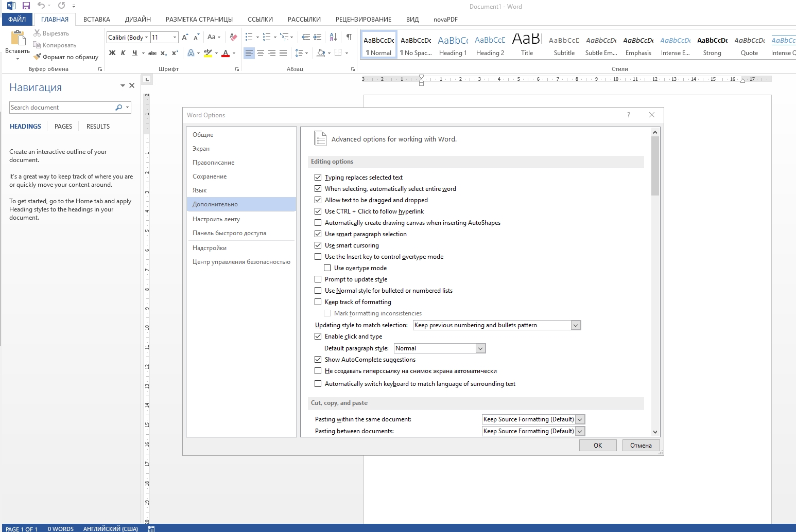Viewport: 796px width, 532px height.
Task: Click the paragraph shading paint bucket
Action: [x=321, y=53]
